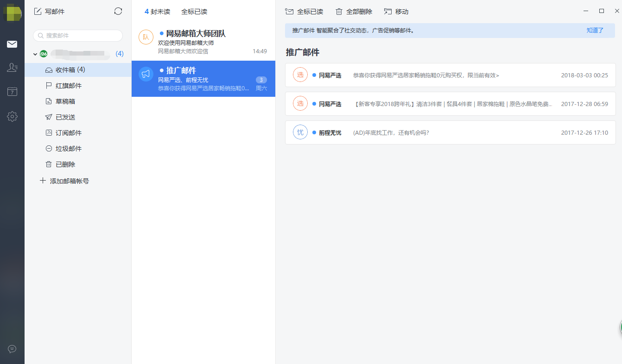The height and width of the screenshot is (364, 622).
Task: Click the 队 sender avatar circle
Action: (x=146, y=37)
